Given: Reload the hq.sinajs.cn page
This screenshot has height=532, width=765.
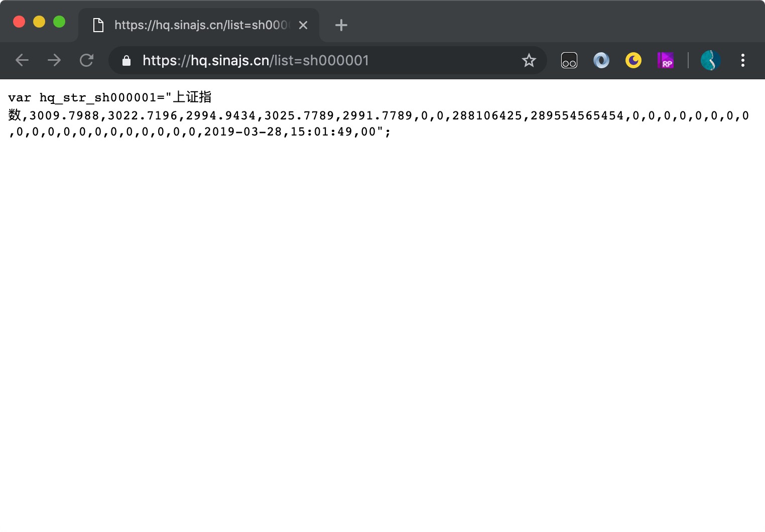Looking at the screenshot, I should click(x=87, y=61).
